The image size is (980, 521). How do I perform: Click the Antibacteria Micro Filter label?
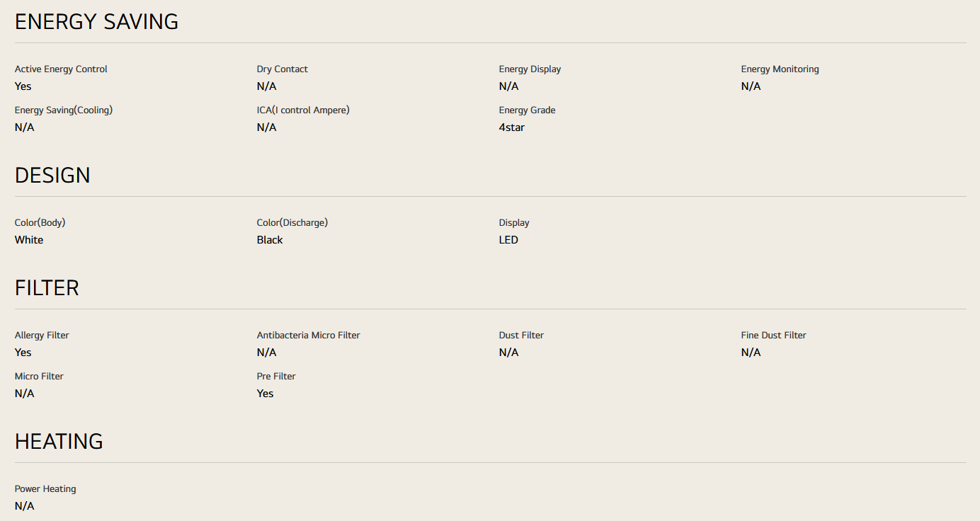click(308, 336)
